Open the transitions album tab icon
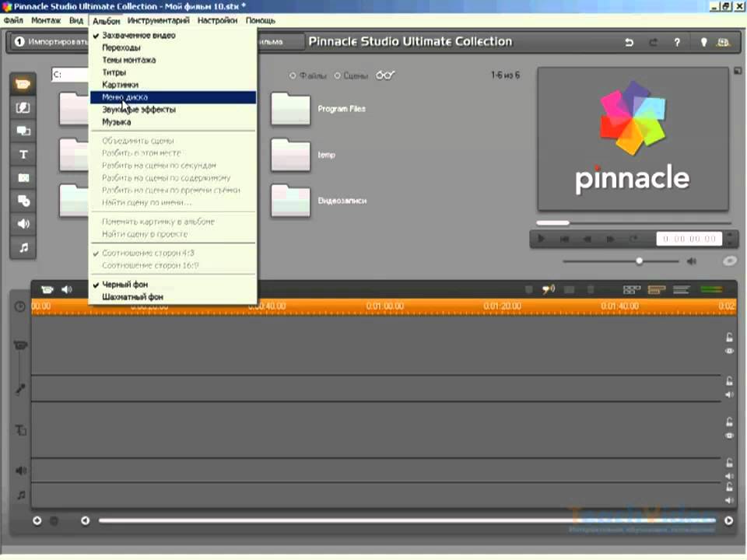This screenshot has height=560, width=747. pos(23,107)
